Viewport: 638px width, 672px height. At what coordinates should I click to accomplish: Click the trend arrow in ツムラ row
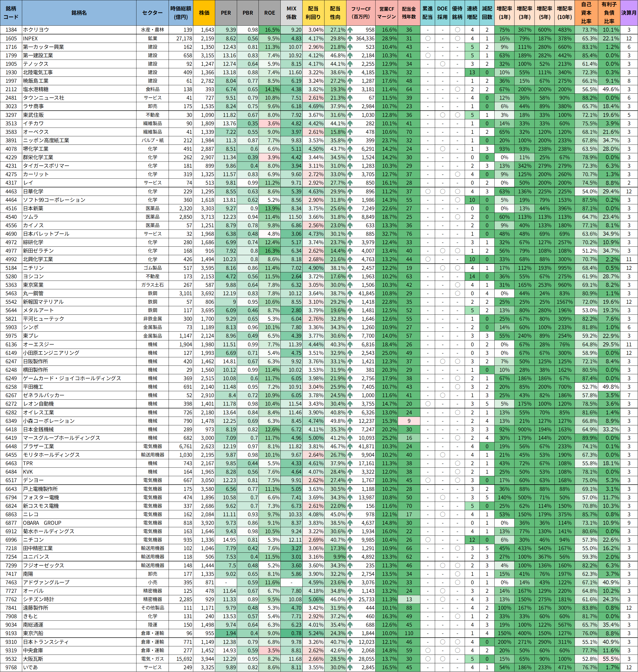pyautogui.click(x=350, y=217)
